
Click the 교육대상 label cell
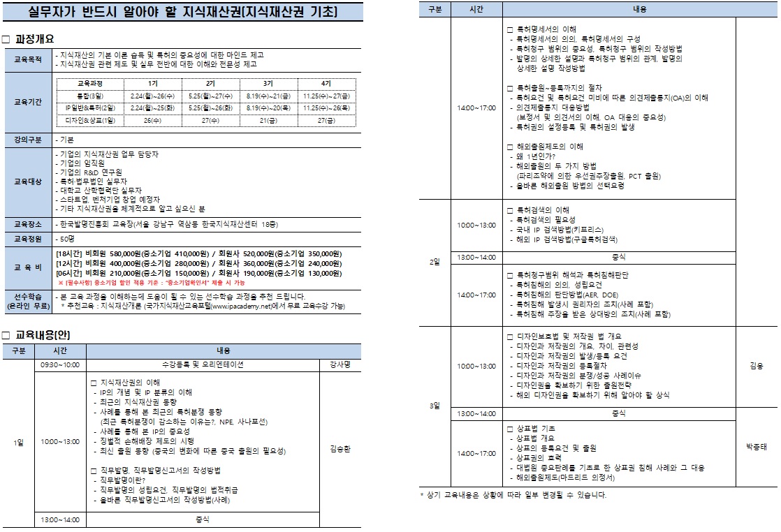click(28, 182)
